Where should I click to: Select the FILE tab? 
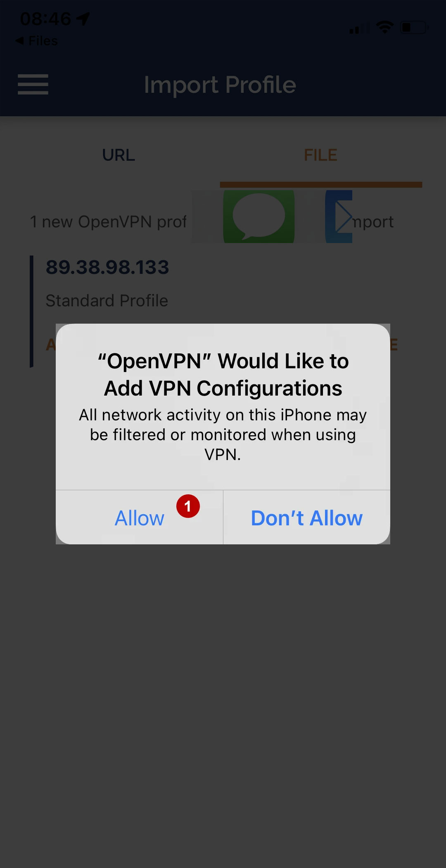pyautogui.click(x=321, y=155)
